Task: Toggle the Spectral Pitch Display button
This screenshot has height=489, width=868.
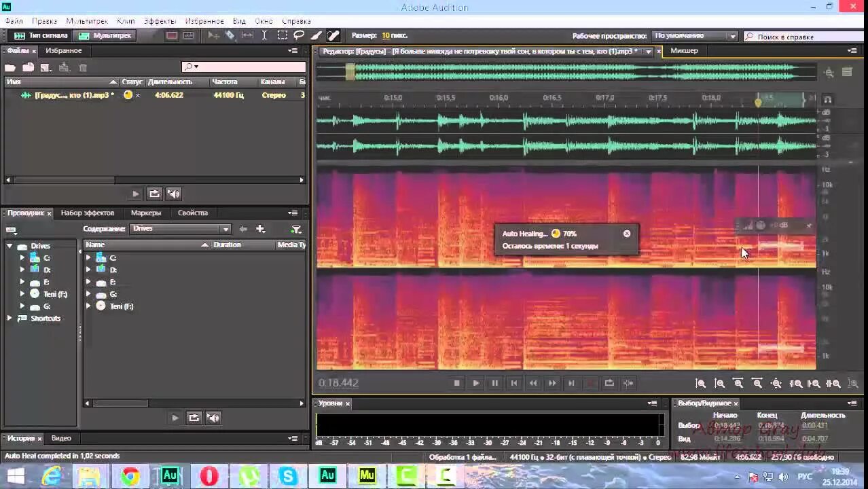Action: point(189,35)
